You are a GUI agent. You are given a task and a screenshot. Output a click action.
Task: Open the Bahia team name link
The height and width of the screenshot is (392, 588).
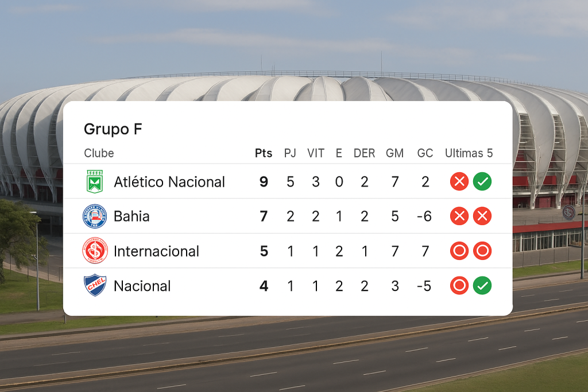coord(131,216)
